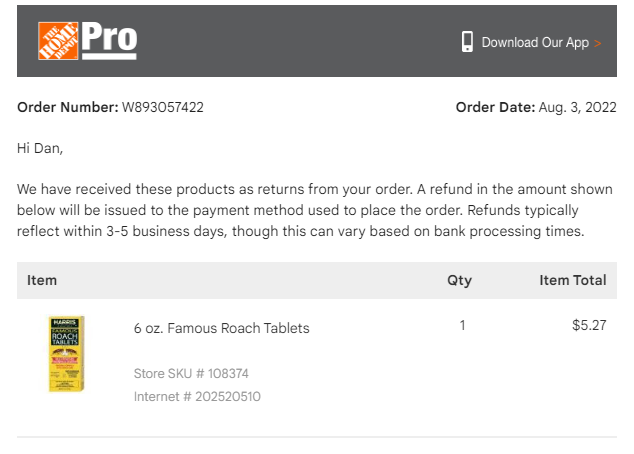Click the refund explanation paragraph
This screenshot has height=454, width=634.
(x=315, y=210)
